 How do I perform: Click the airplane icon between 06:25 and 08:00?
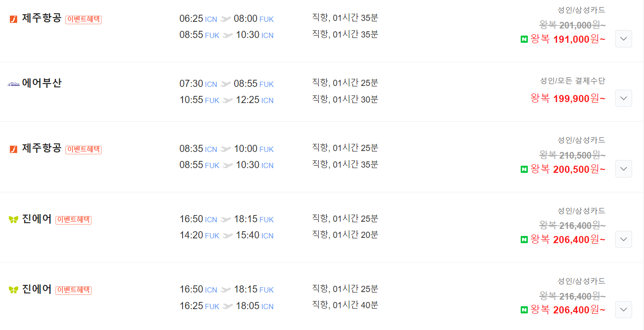[226, 18]
